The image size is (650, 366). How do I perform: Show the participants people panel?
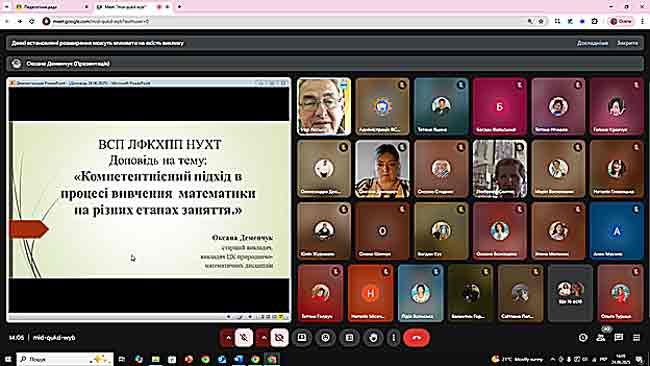click(x=601, y=338)
